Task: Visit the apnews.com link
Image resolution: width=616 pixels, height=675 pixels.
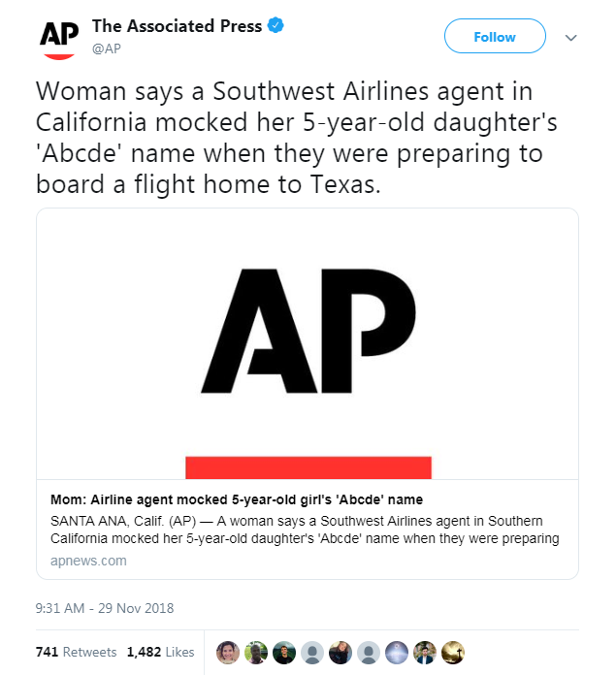Action: pos(87,561)
